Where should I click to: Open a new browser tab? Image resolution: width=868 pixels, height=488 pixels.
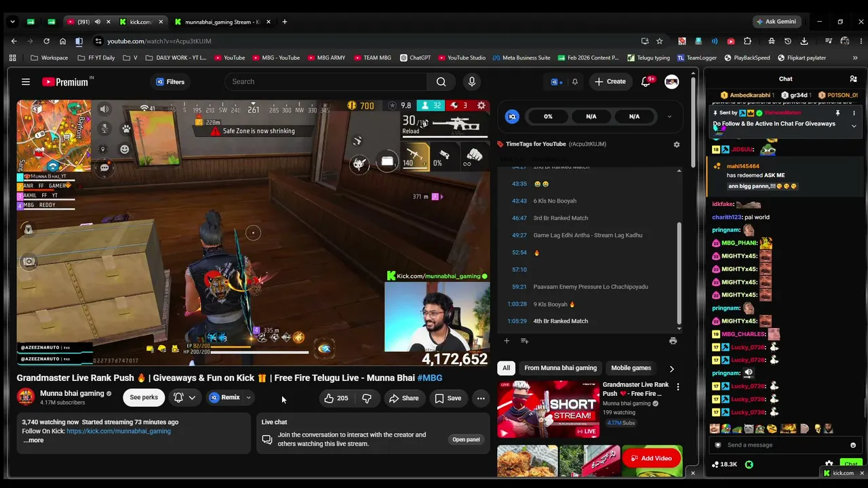pyautogui.click(x=284, y=22)
